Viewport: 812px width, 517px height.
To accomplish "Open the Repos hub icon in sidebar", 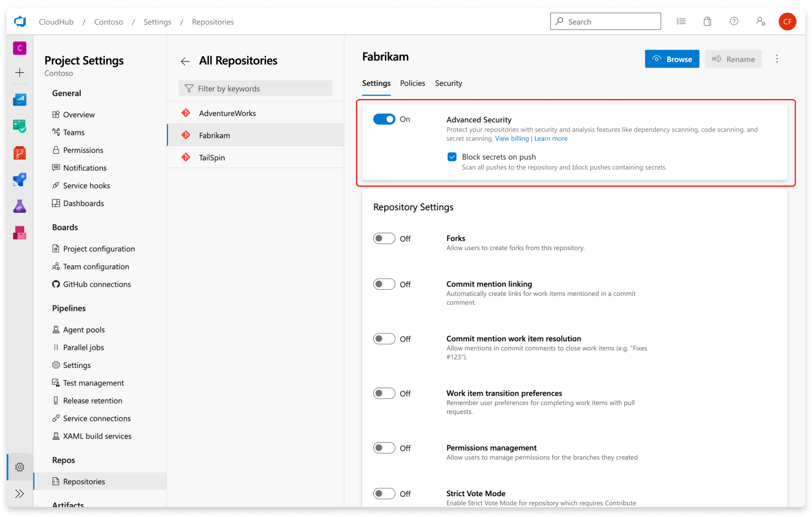I will pyautogui.click(x=19, y=153).
